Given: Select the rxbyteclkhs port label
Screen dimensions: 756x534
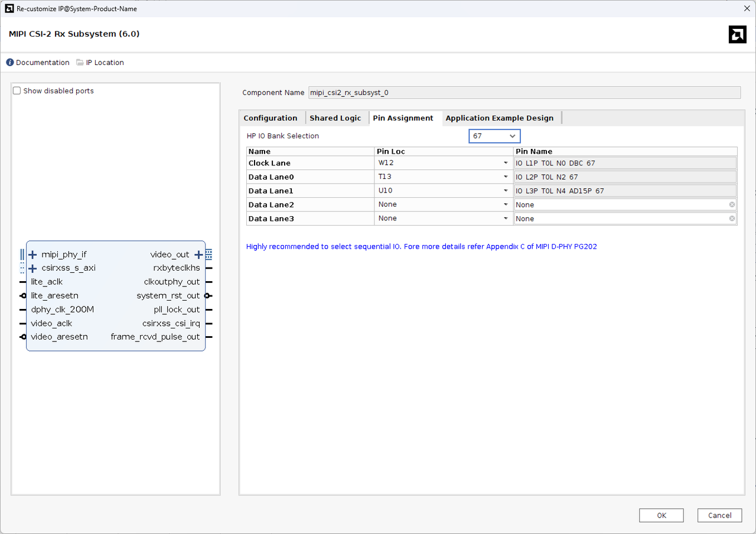Looking at the screenshot, I should point(177,268).
